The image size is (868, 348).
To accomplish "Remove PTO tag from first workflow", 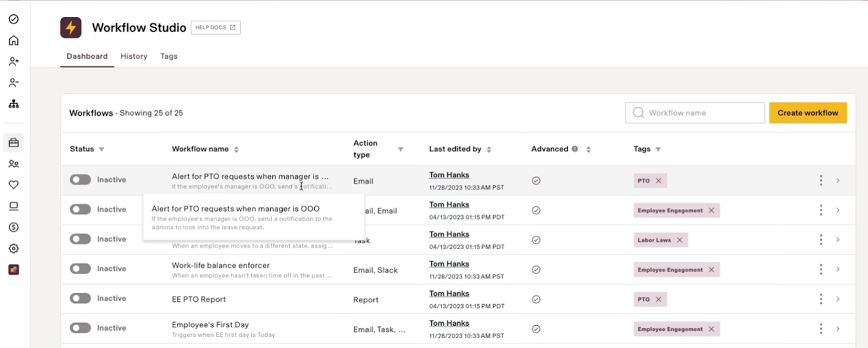I will (x=659, y=181).
